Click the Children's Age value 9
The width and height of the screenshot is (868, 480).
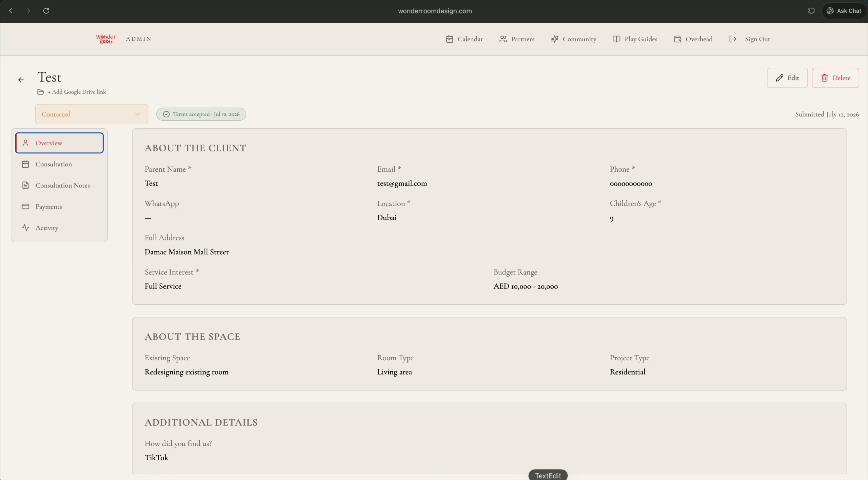click(612, 219)
